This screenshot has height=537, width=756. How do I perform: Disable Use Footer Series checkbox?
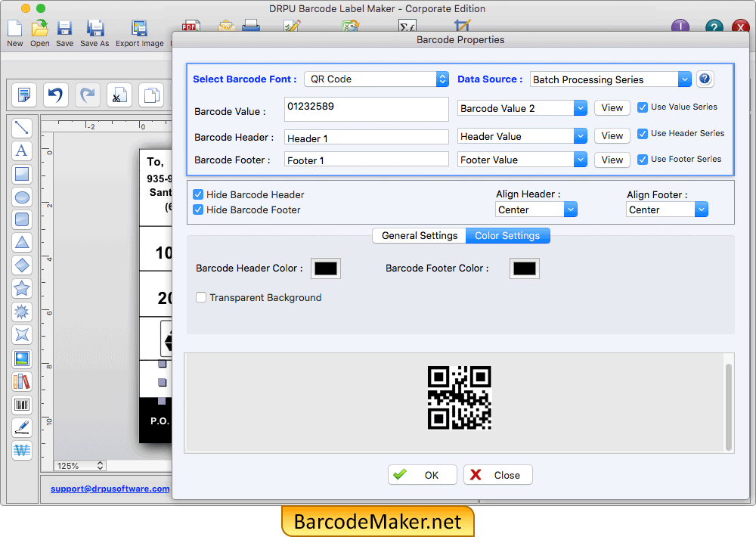642,160
